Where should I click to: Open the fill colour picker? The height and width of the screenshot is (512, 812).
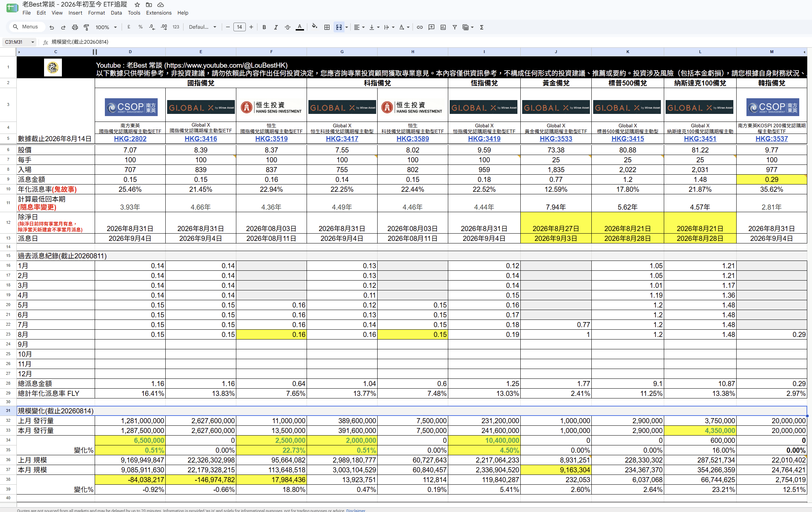pos(315,27)
